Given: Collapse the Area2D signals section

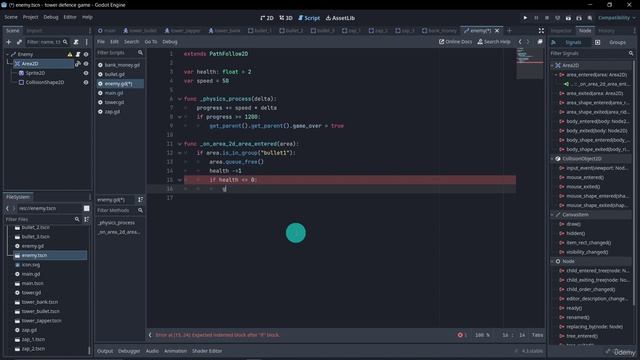Looking at the screenshot, I should pos(552,65).
